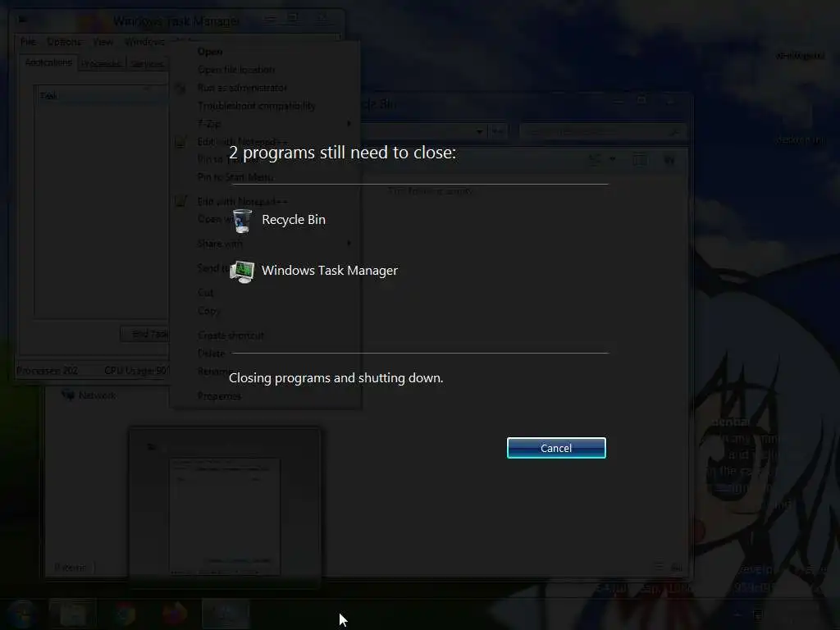Click the Processes: 202 status bar entry
The image size is (840, 630).
coord(47,371)
